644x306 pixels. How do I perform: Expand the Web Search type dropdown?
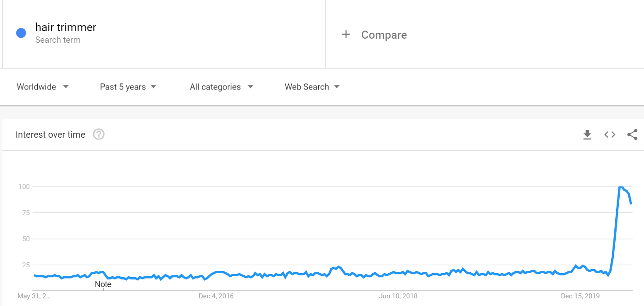point(312,87)
